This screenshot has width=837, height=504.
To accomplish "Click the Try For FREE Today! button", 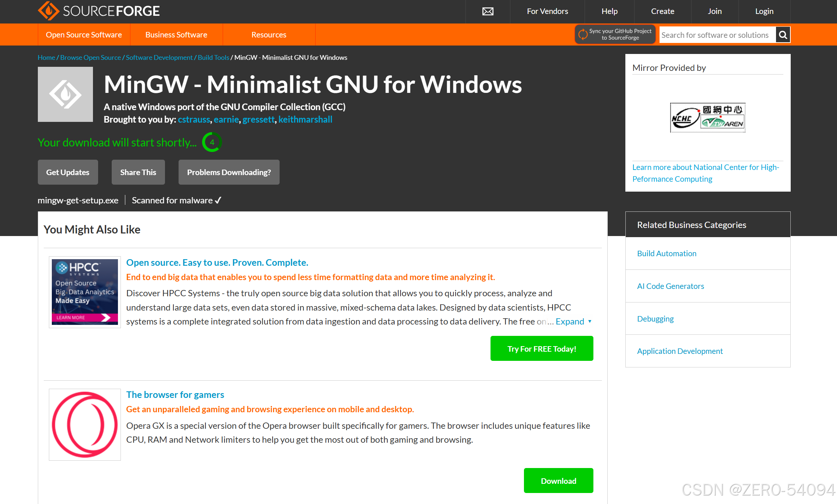I will (542, 348).
